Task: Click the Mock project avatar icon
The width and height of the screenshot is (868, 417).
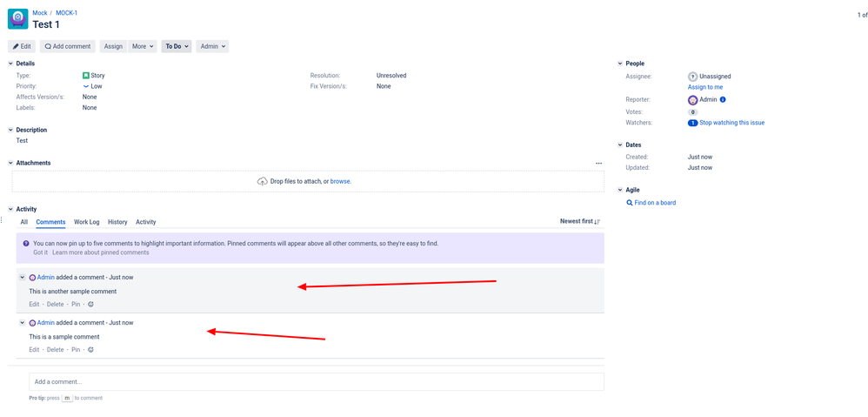Action: point(17,19)
